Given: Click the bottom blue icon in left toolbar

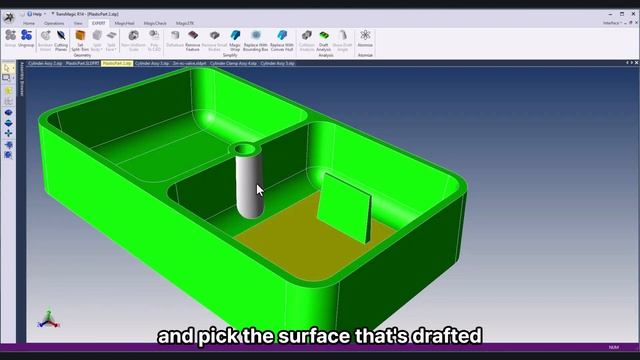Looking at the screenshot, I should (8, 155).
